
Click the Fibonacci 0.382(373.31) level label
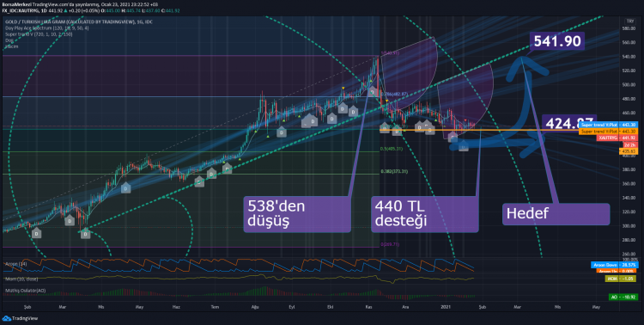click(x=393, y=172)
